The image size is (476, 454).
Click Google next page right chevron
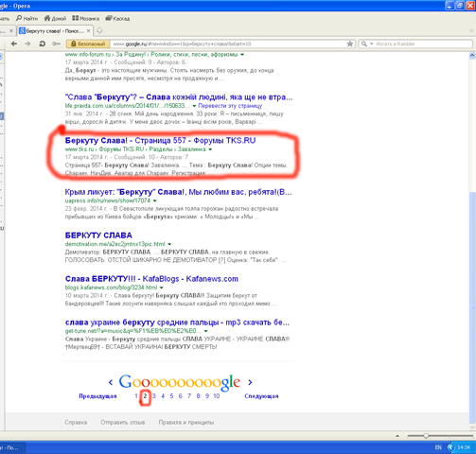coord(250,382)
